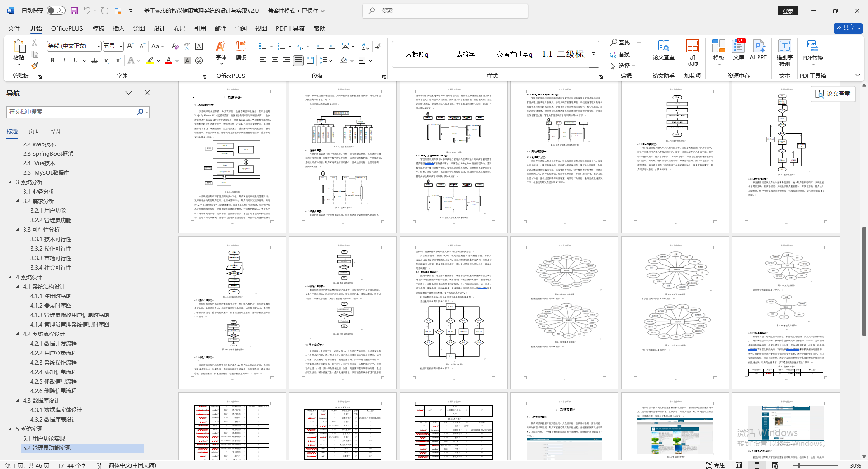Run 错别字检测 typo detection

[x=784, y=51]
